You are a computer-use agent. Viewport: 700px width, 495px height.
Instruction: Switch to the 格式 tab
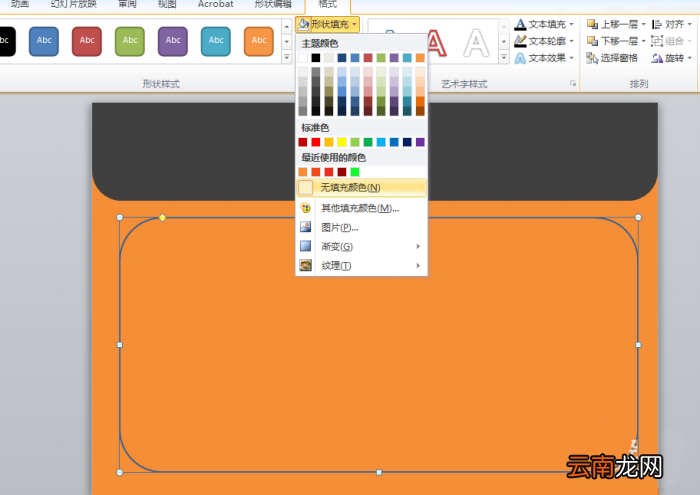[327, 4]
